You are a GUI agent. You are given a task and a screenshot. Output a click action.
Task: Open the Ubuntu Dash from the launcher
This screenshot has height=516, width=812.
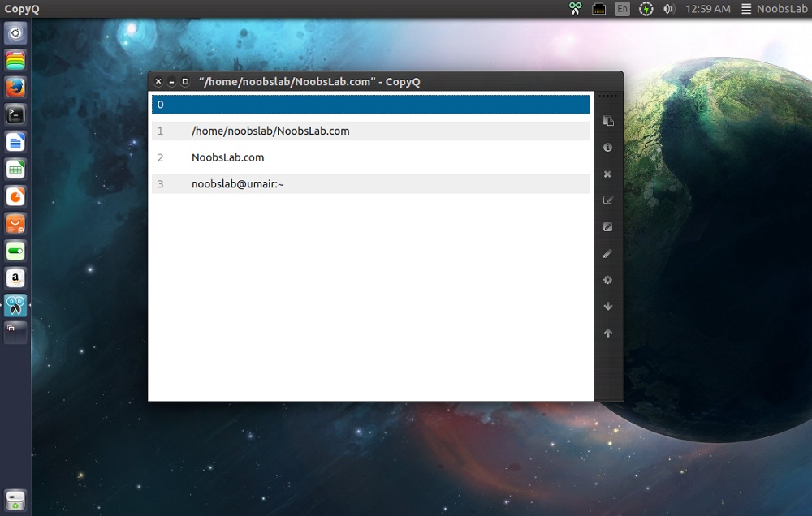coord(15,33)
